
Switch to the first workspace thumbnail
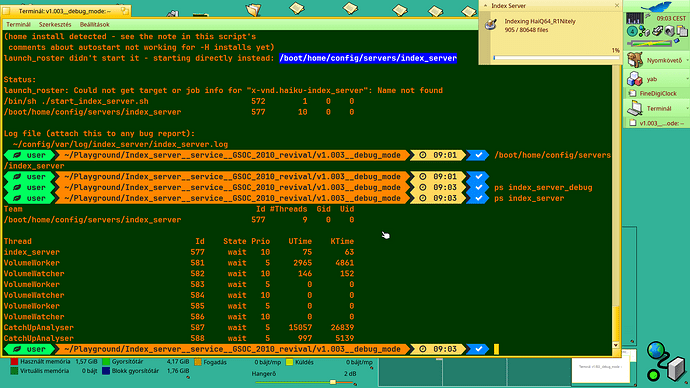410,372
